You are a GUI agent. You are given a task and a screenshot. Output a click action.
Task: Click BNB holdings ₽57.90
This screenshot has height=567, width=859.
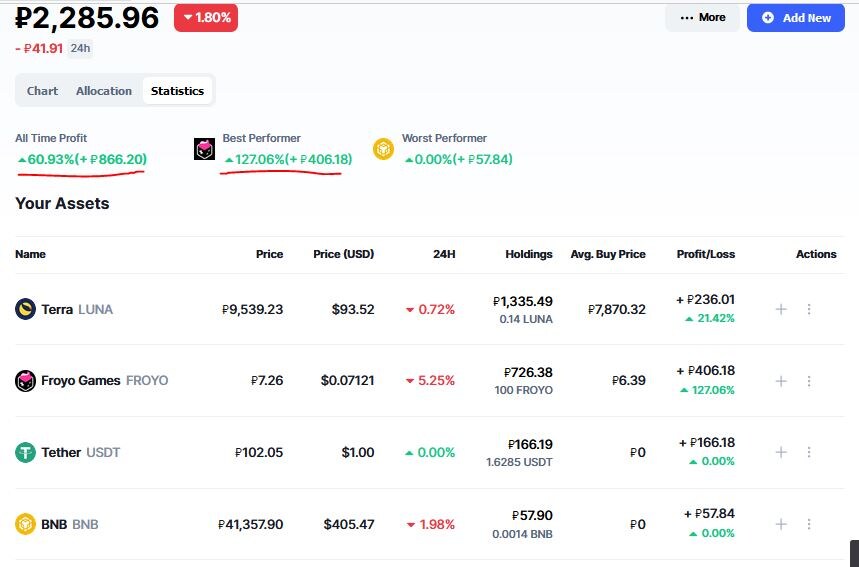click(x=532, y=516)
